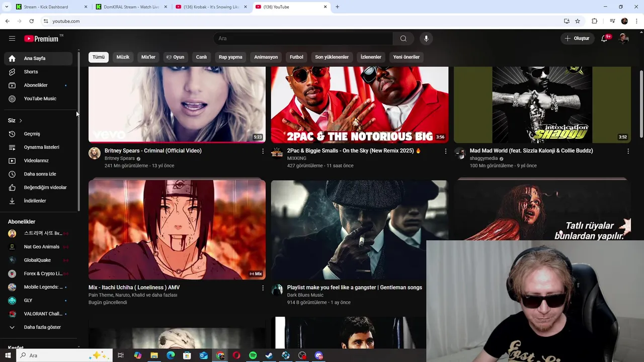644x362 pixels.
Task: Click the Oluştur create button
Action: (577, 39)
